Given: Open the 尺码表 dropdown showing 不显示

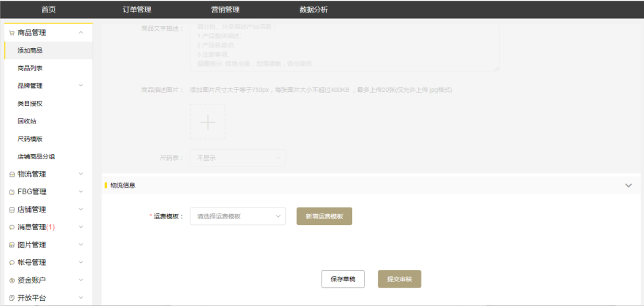Looking at the screenshot, I should tap(238, 158).
